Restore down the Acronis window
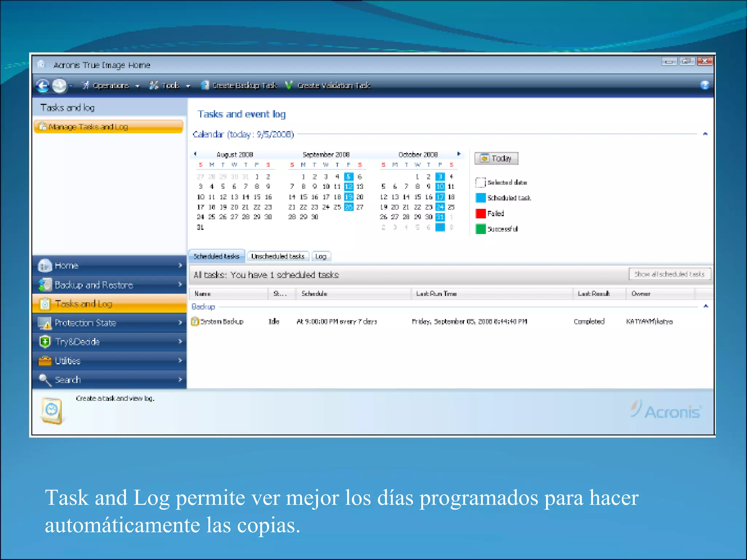Viewport: 747px width, 560px height. [687, 62]
